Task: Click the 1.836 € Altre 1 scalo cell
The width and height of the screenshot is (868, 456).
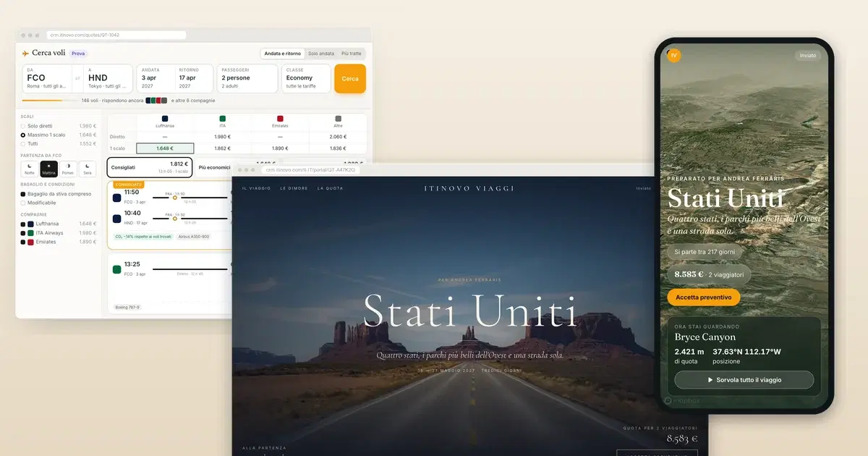Action: (338, 148)
